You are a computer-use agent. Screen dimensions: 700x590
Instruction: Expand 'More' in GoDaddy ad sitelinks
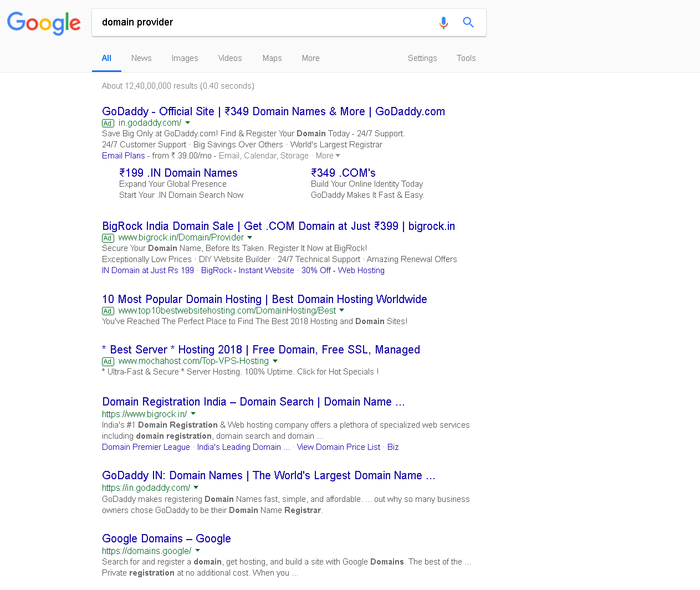(x=328, y=156)
